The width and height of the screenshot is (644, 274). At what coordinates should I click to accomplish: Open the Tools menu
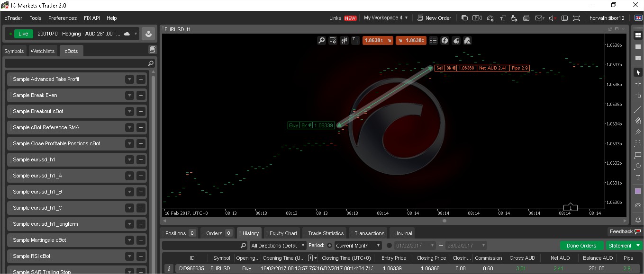tap(36, 18)
